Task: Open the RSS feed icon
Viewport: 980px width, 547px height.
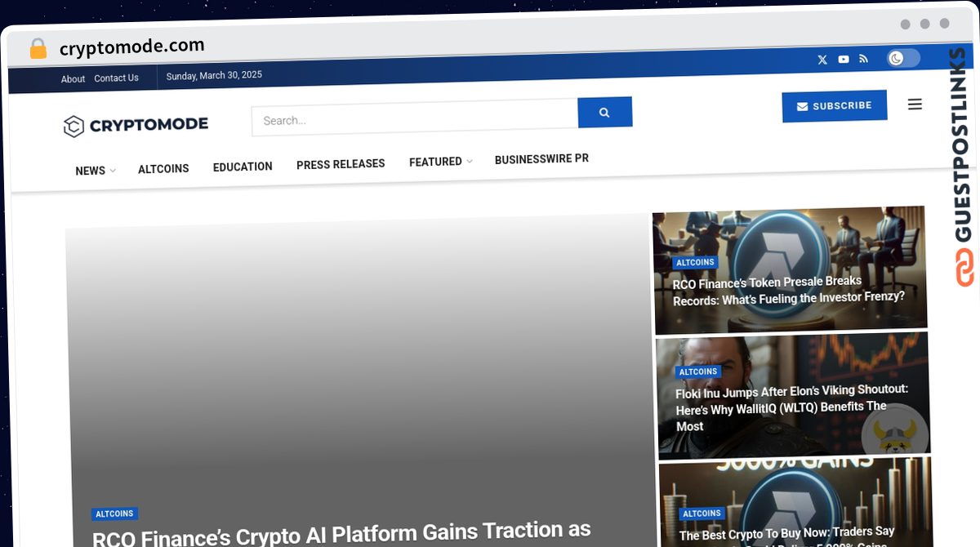Action: pos(864,59)
